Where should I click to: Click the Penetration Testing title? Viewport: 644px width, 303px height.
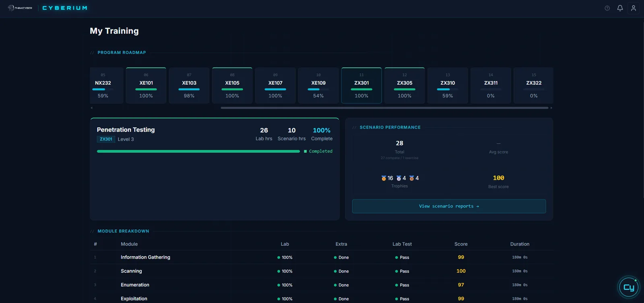[126, 130]
